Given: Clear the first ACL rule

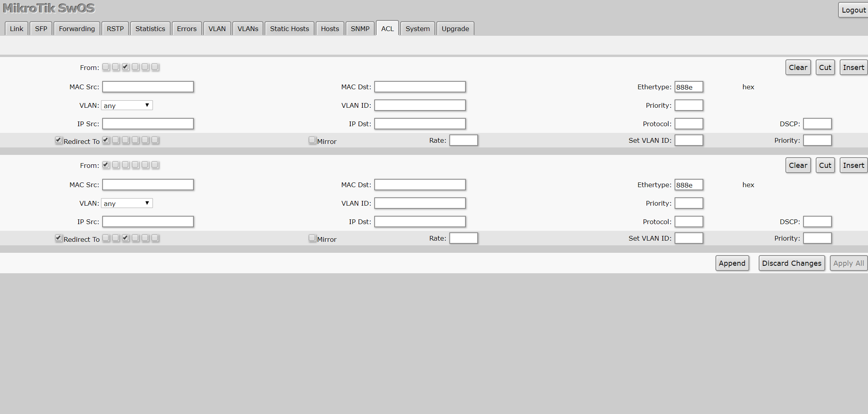Looking at the screenshot, I should pos(798,68).
